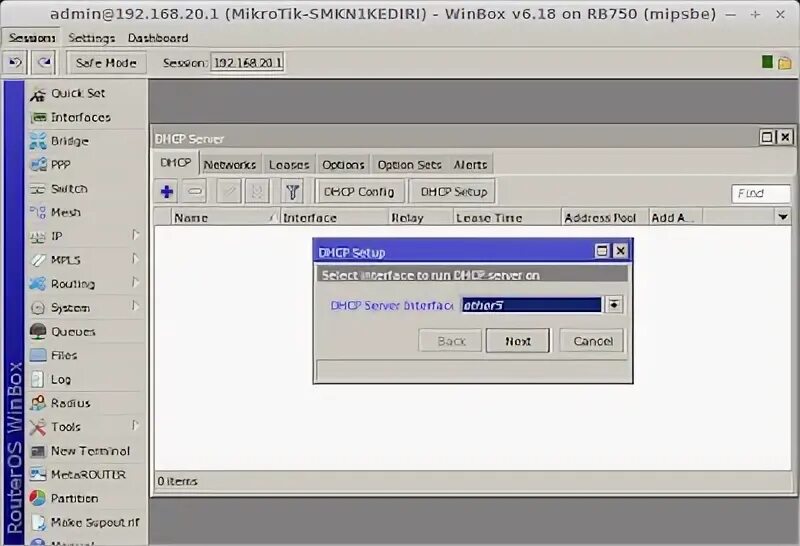Expand the Routing submenu
This screenshot has width=800, height=546.
[135, 282]
